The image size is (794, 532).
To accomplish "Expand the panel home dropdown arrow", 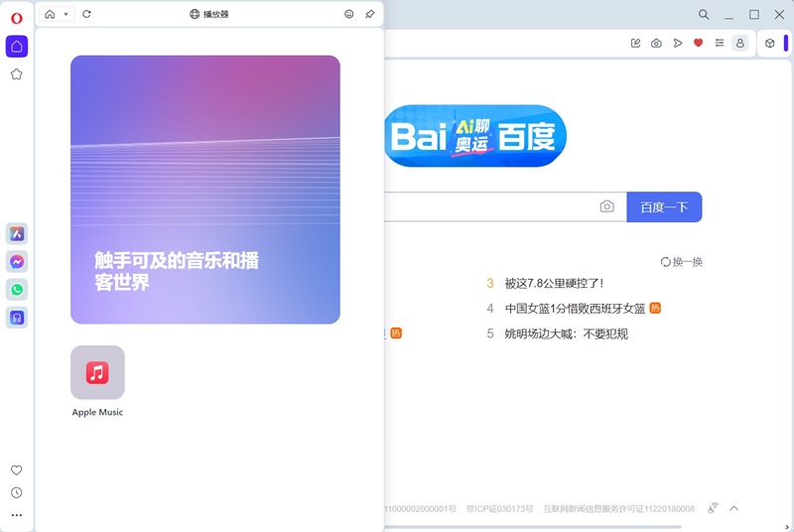I will click(x=66, y=15).
